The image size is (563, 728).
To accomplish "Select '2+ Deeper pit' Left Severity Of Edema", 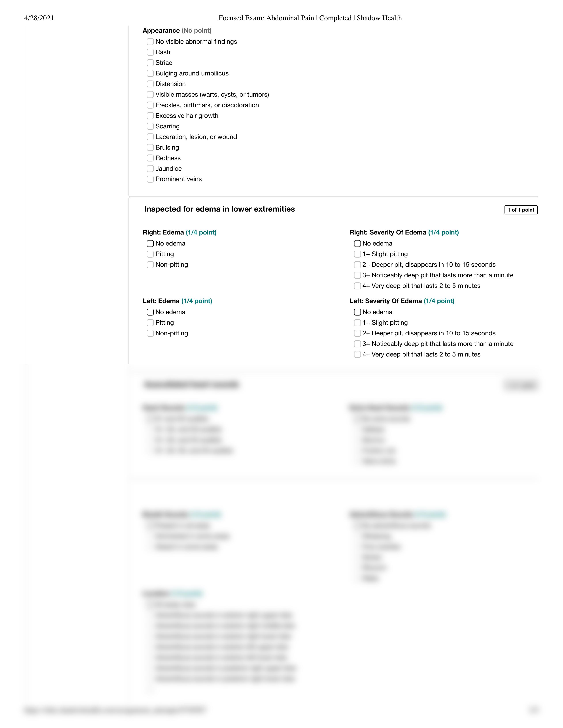I will [x=356, y=333].
